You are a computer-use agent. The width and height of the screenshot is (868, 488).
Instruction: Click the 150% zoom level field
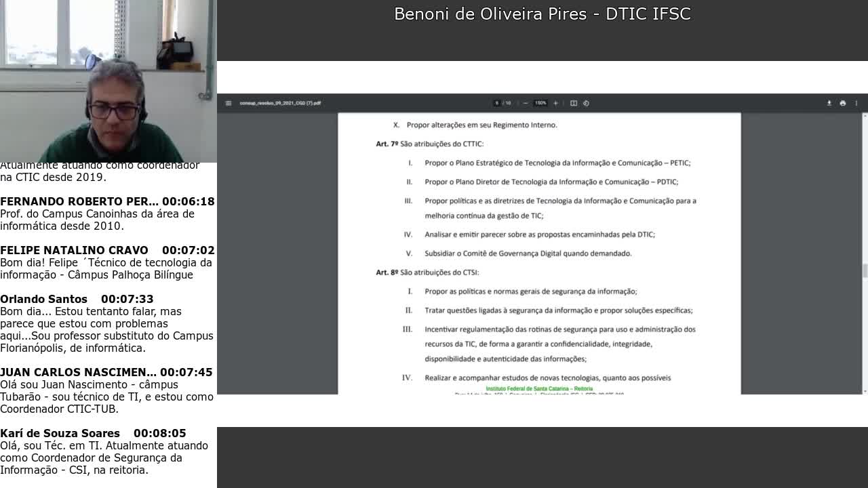tap(540, 103)
